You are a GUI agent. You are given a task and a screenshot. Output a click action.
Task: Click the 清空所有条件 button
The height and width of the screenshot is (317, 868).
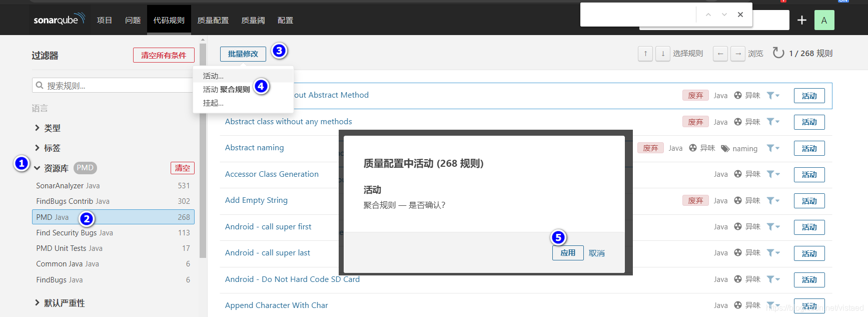[x=164, y=55]
